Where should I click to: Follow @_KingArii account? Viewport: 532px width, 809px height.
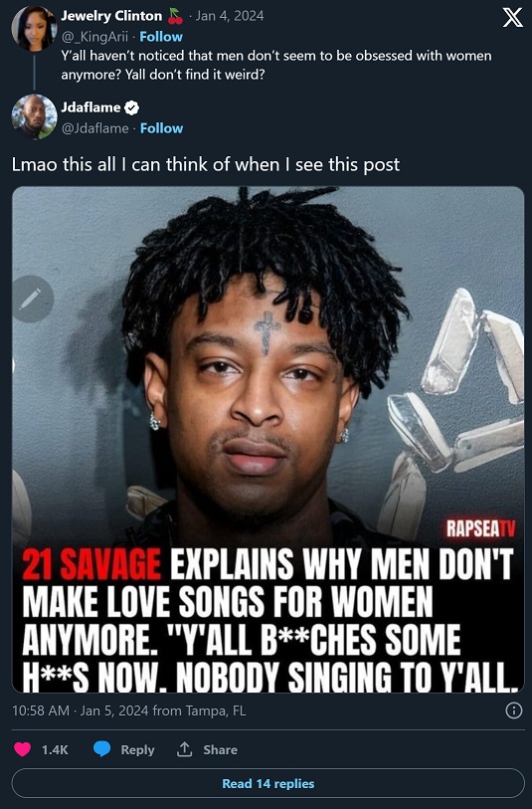(161, 37)
